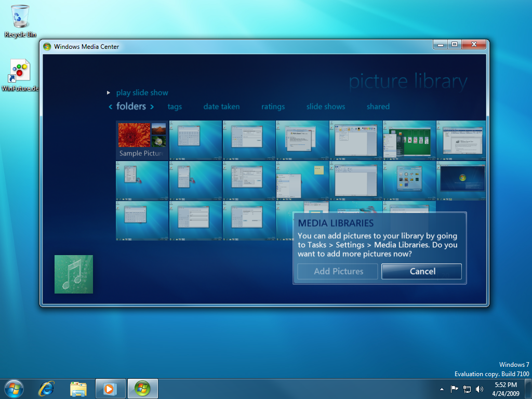The width and height of the screenshot is (532, 399).
Task: Click the Windows Media Center taskbar button
Action: coord(142,389)
